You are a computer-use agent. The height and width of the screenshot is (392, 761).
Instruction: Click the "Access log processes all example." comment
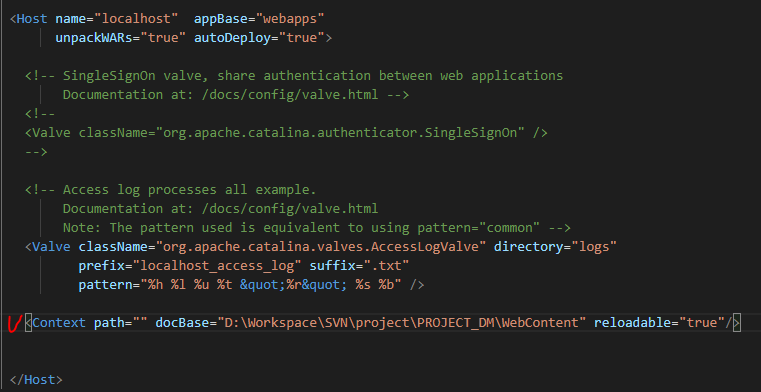pos(171,189)
